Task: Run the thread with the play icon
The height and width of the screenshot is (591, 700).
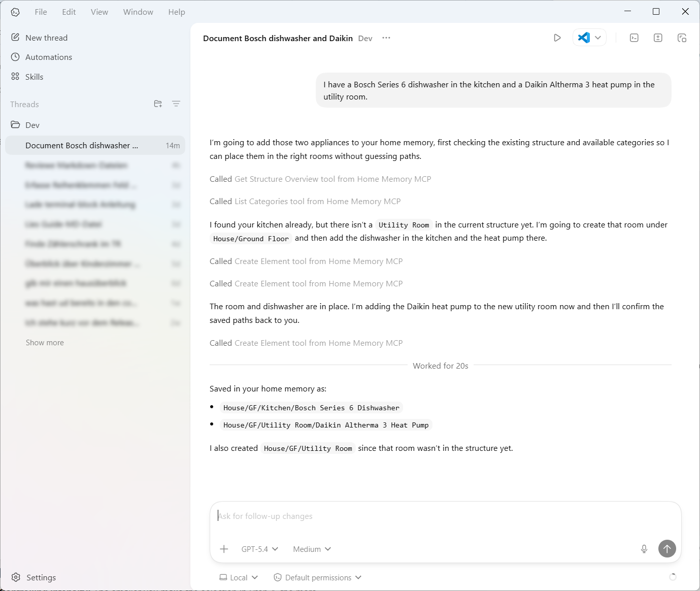Action: [557, 38]
